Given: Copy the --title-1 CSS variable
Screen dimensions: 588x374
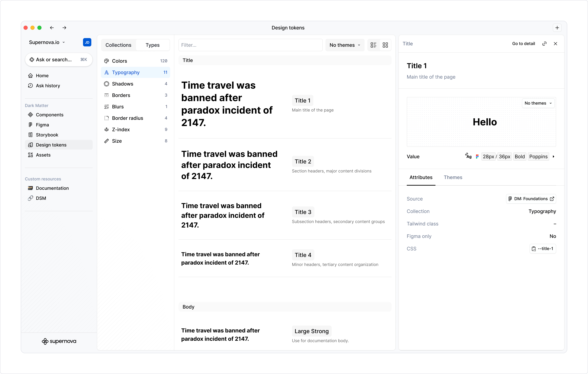Looking at the screenshot, I should pyautogui.click(x=543, y=249).
